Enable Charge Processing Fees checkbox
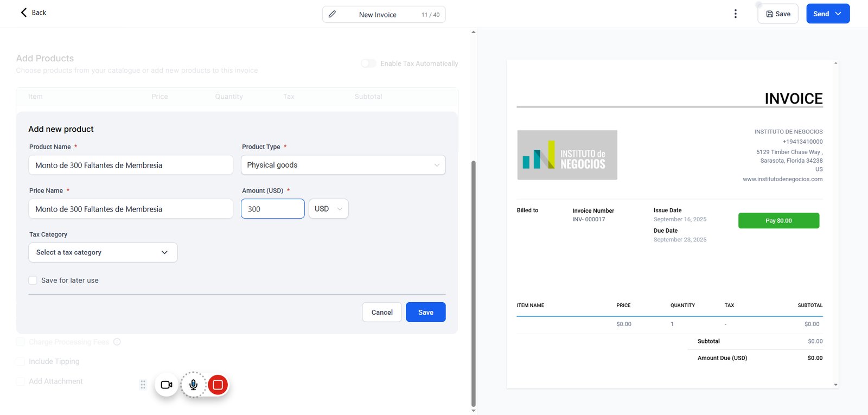Viewport: 868px width, 415px height. 21,342
